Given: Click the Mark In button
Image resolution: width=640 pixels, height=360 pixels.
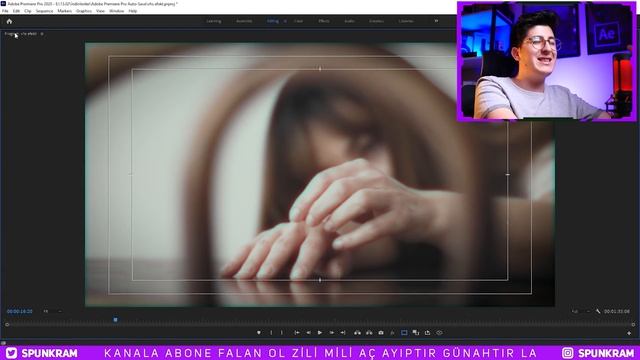Looking at the screenshot, I should click(x=271, y=333).
